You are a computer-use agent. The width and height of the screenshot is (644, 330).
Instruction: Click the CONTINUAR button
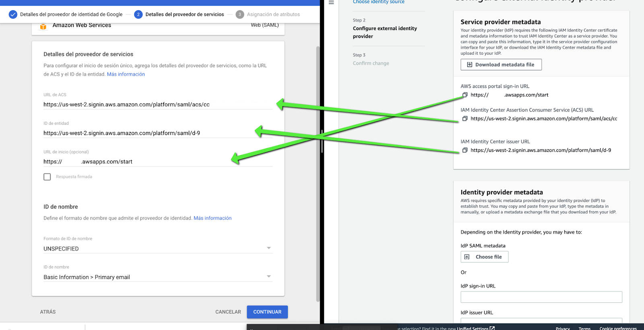pyautogui.click(x=267, y=312)
